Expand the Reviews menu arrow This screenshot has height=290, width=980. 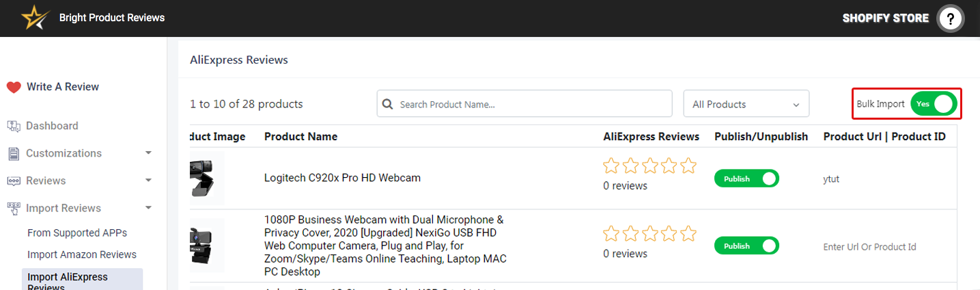tap(148, 181)
